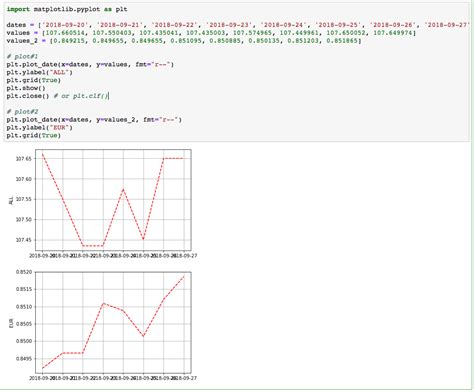The height and width of the screenshot is (392, 474).
Task: Click the plt.show() line
Action: tap(26, 88)
